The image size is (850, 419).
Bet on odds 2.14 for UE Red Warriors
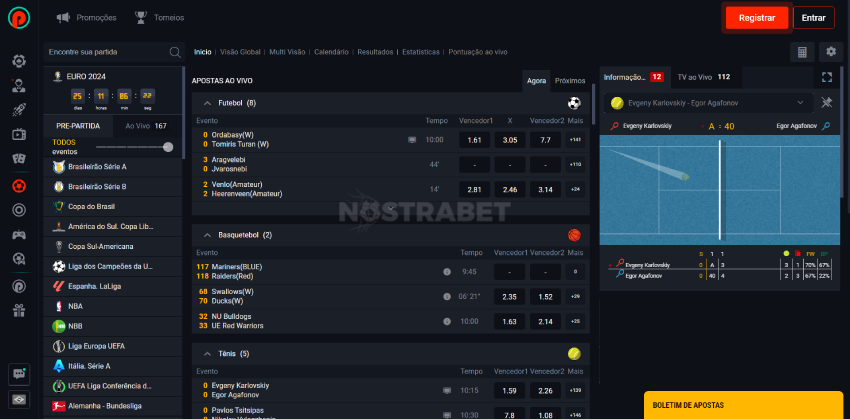(x=545, y=321)
